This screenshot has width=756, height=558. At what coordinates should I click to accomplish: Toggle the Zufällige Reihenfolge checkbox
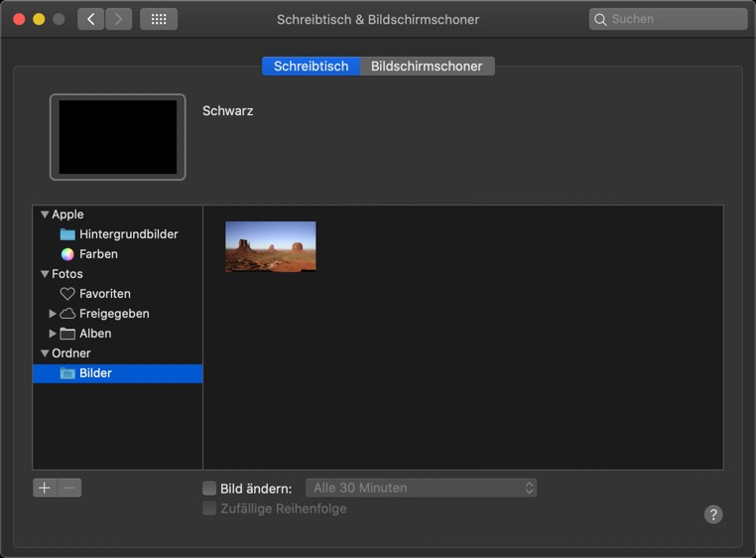coord(209,508)
